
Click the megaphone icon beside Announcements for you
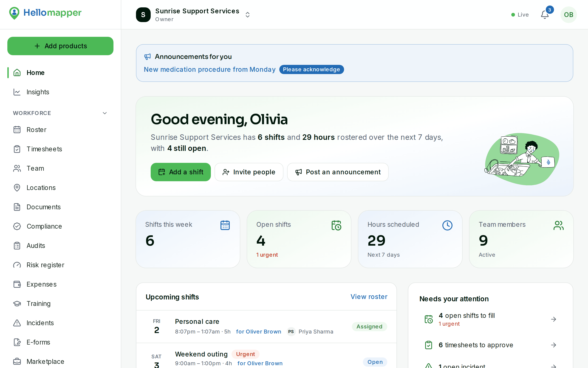tap(147, 57)
